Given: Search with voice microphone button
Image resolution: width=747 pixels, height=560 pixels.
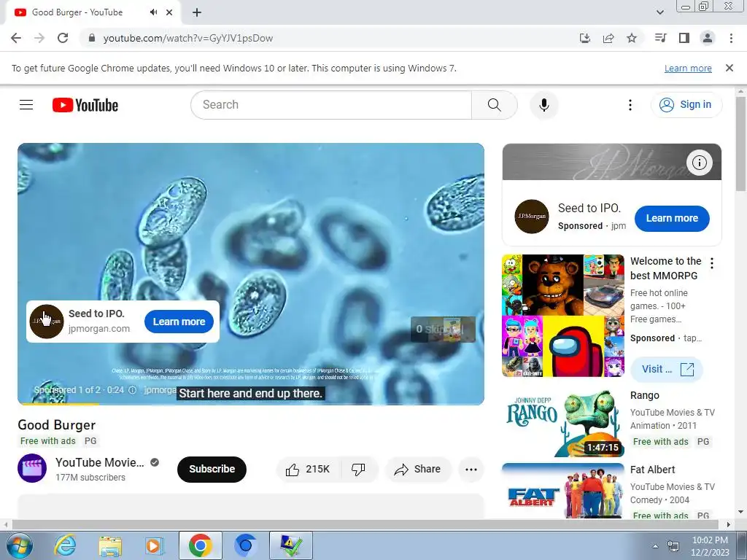Looking at the screenshot, I should click(544, 105).
